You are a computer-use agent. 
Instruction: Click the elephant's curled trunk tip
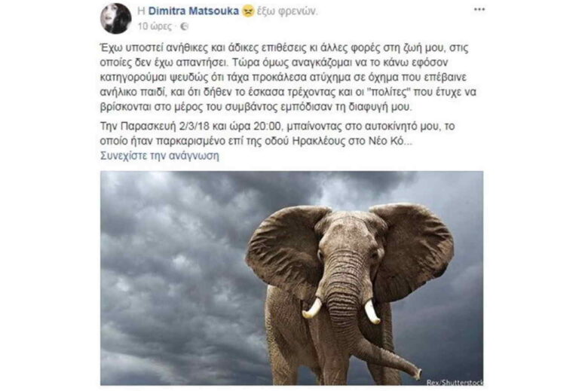[414, 372]
